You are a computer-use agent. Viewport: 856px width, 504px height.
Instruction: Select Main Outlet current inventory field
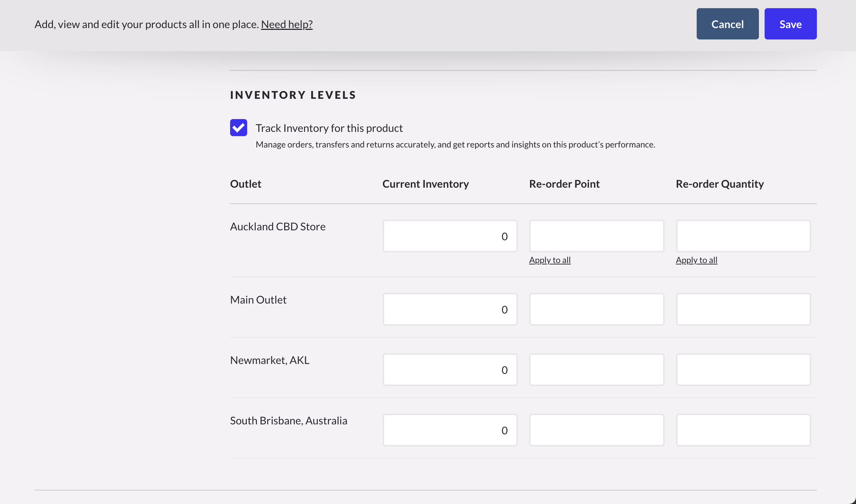click(450, 309)
